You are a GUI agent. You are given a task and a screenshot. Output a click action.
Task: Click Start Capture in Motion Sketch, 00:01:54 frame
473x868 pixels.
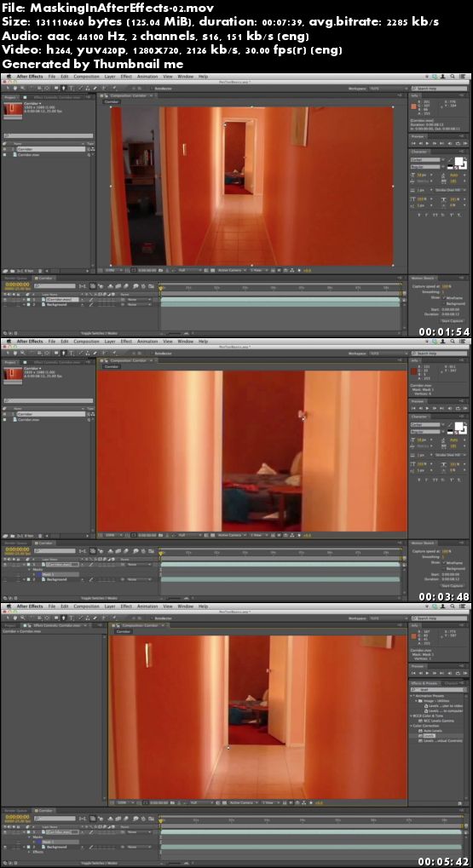[453, 321]
